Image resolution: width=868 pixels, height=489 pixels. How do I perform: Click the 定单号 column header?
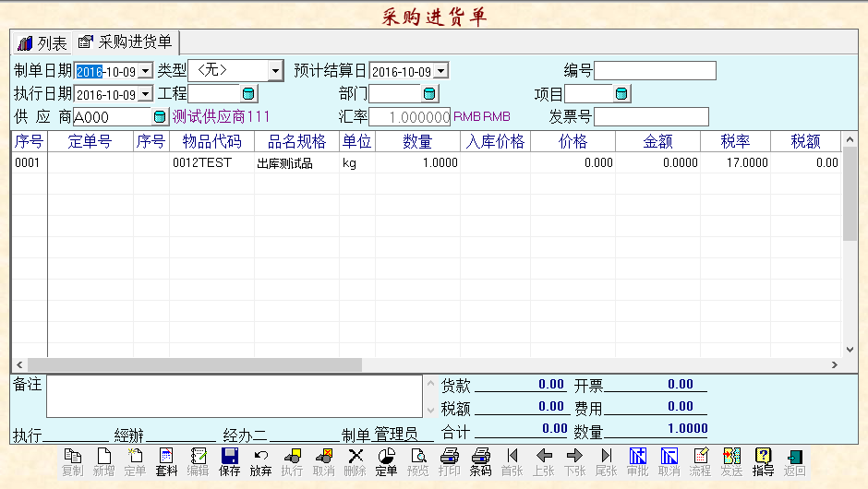[90, 141]
